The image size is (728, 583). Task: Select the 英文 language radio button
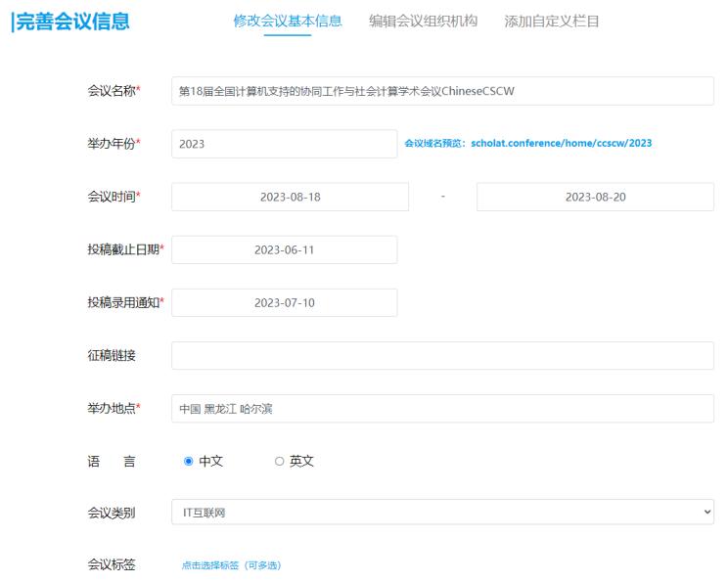click(279, 461)
